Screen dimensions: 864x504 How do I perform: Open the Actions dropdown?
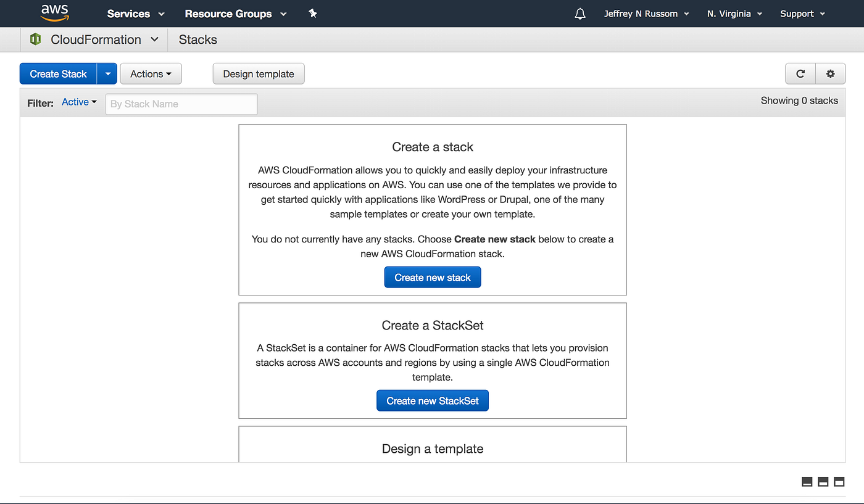pos(150,73)
